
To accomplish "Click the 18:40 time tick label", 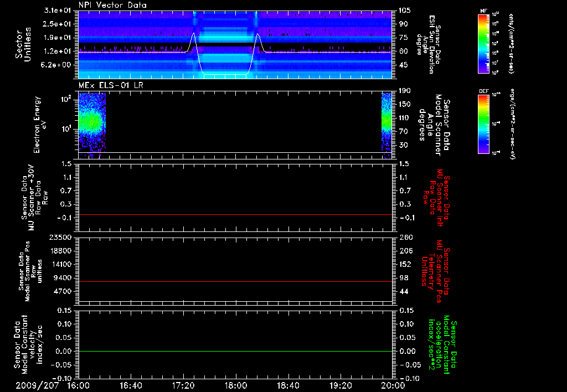I will tap(288, 385).
